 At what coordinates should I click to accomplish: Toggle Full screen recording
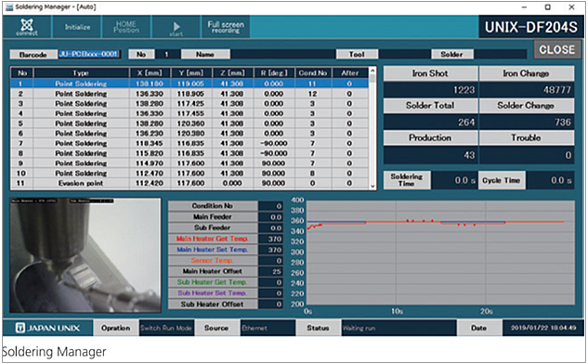226,27
